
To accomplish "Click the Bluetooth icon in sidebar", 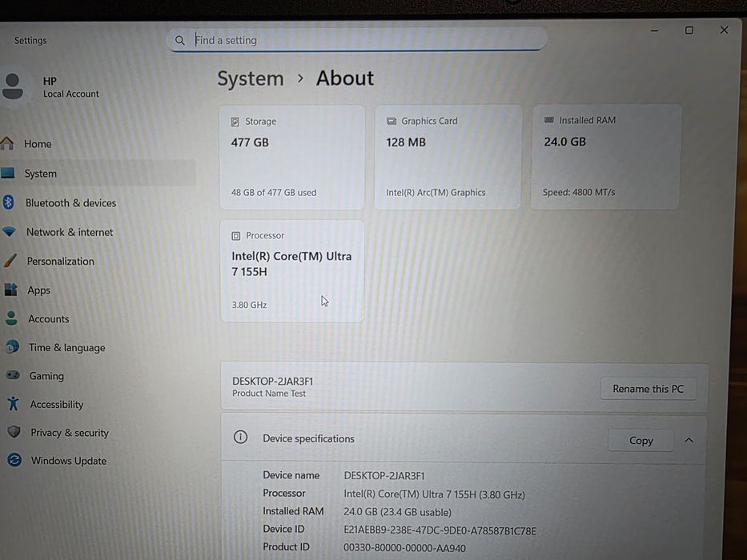I will pos(9,202).
